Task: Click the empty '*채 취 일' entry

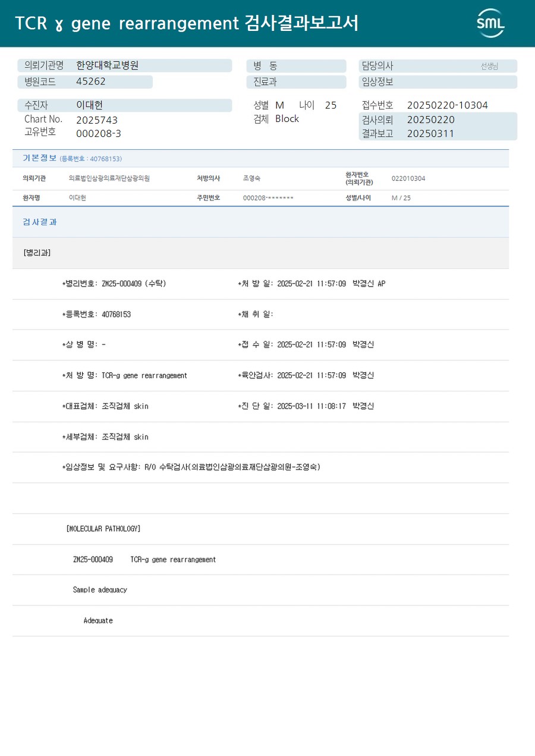Action: coord(256,314)
